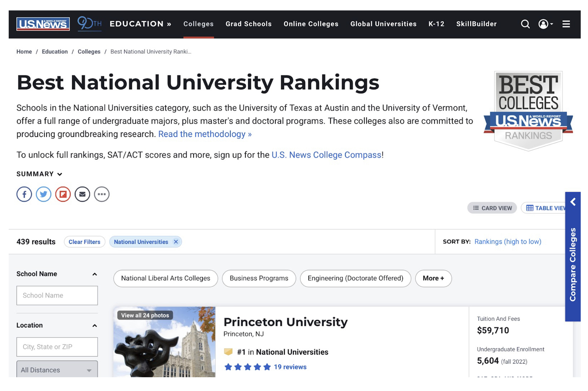Screen dimensions: 588x391
Task: Show more sharing options ellipsis icon
Action: click(x=102, y=194)
